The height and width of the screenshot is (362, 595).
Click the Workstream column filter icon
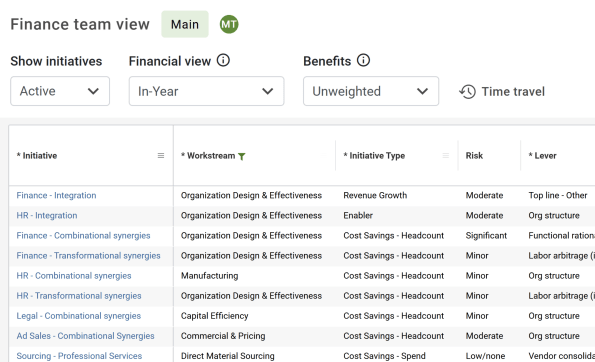242,156
